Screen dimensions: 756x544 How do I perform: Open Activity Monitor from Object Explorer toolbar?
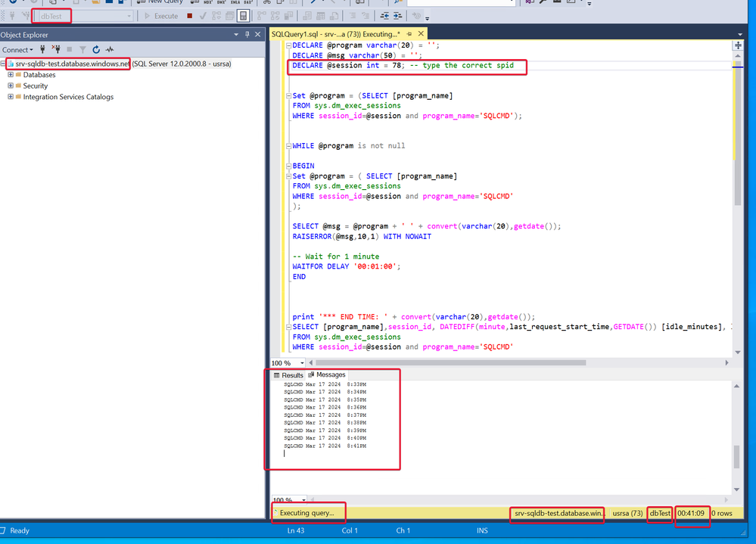[x=110, y=50]
